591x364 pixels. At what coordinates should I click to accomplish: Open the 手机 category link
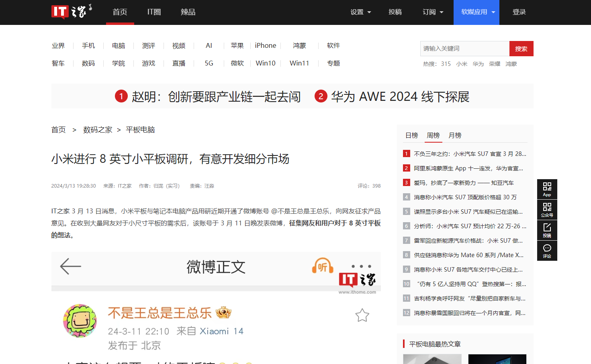click(88, 46)
